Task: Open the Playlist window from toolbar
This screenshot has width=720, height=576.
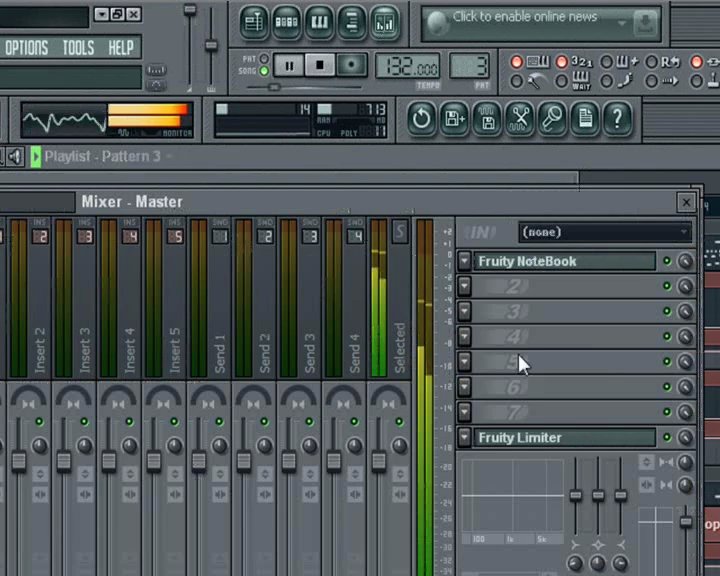Action: coord(254,22)
